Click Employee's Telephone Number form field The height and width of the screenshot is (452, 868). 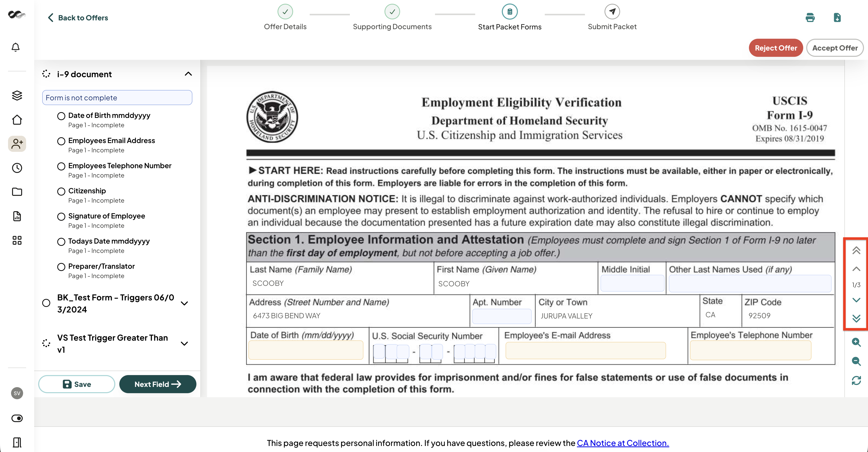(x=751, y=350)
